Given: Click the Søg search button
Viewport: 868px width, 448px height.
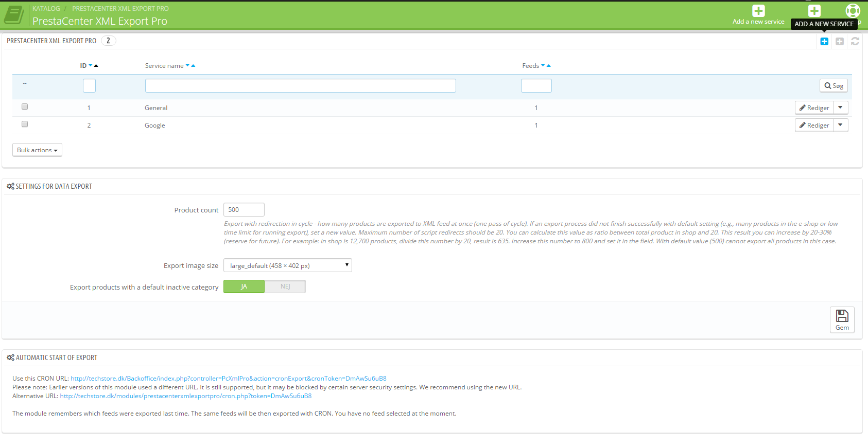Looking at the screenshot, I should (x=834, y=86).
